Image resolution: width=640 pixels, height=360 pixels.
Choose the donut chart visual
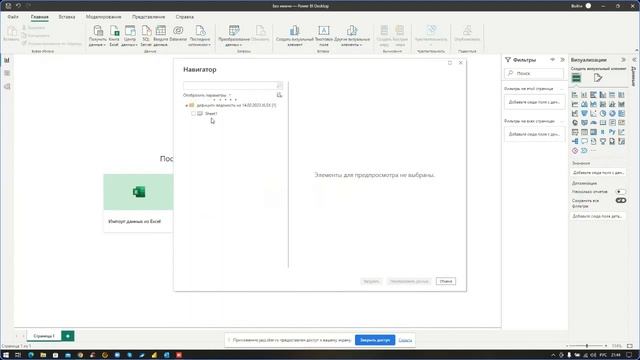coord(612,113)
